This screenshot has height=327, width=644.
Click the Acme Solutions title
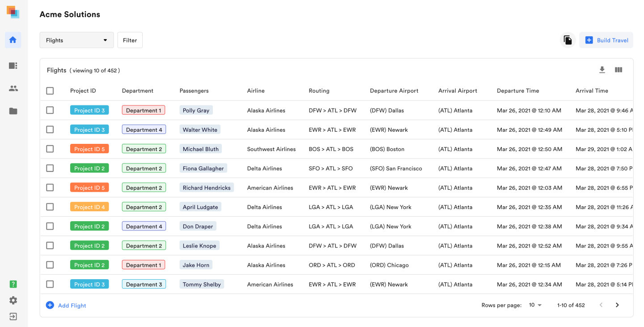click(70, 14)
